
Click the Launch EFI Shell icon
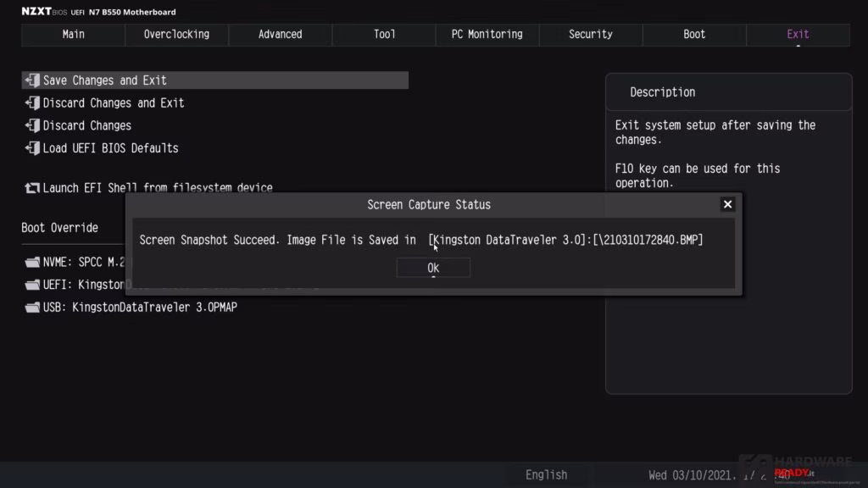[x=32, y=188]
